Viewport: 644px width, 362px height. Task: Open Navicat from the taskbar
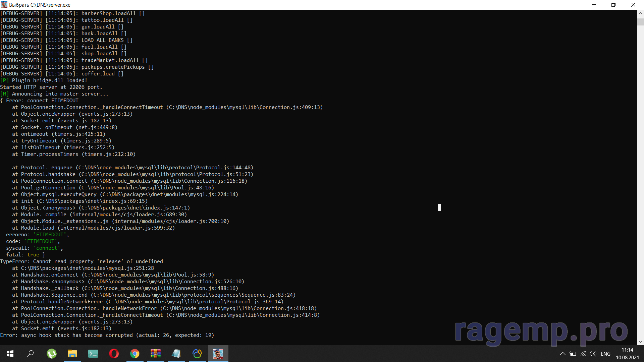tap(197, 354)
